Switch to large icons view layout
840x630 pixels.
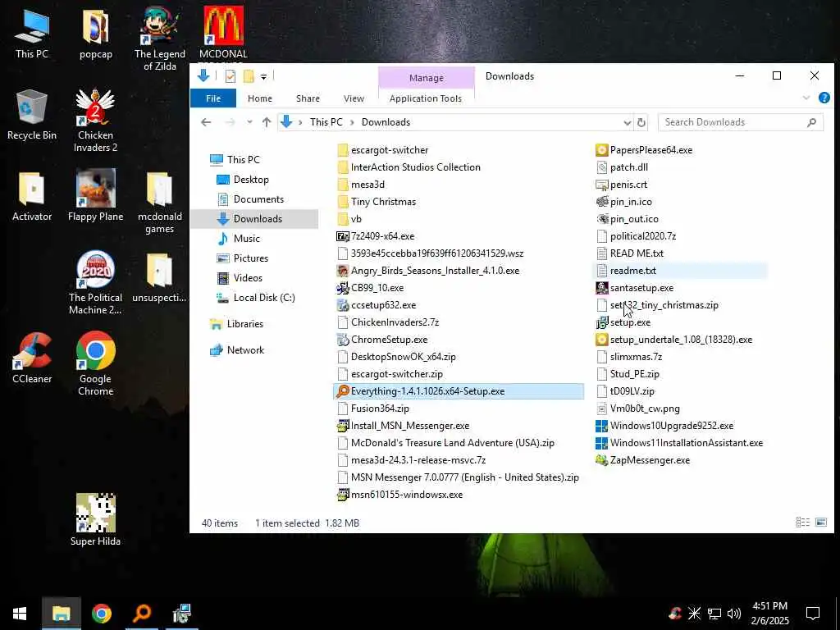point(820,522)
